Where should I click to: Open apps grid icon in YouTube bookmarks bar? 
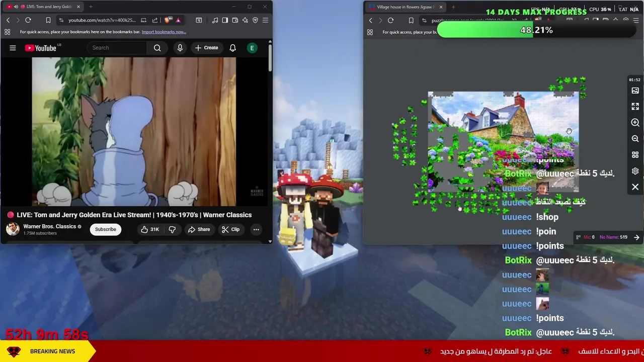click(x=7, y=32)
